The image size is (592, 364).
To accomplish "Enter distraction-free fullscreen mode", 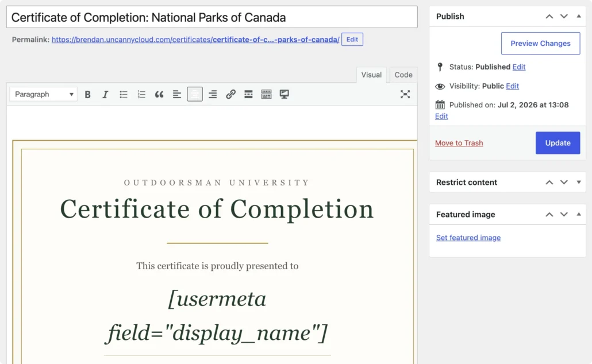I will coord(405,94).
